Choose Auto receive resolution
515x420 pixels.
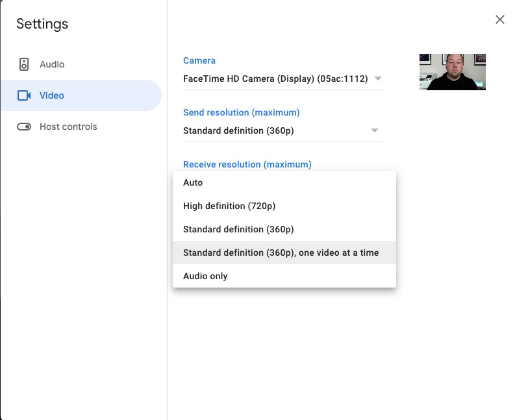point(284,182)
